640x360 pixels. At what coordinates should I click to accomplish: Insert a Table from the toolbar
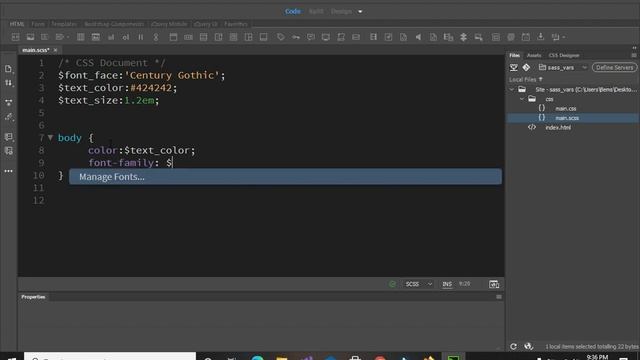tap(80, 37)
